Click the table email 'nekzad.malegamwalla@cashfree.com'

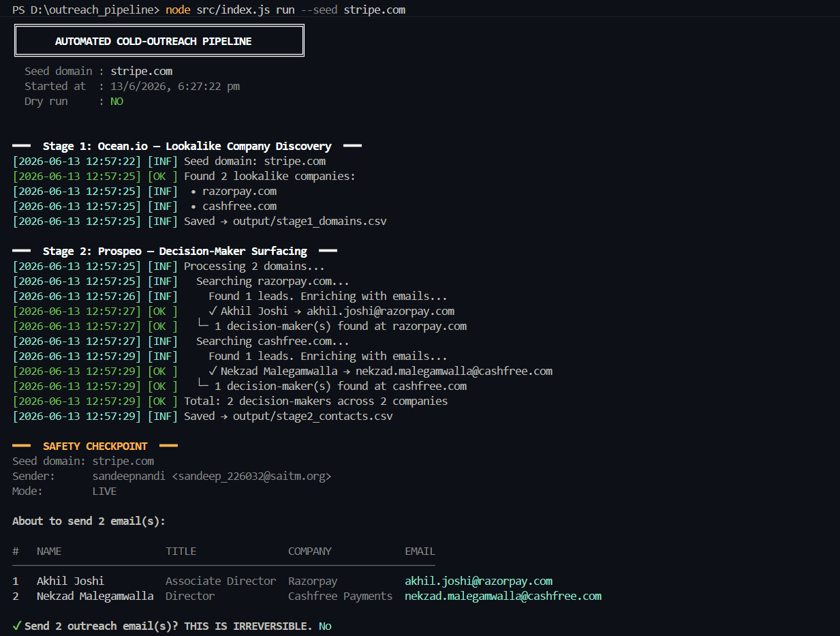(503, 596)
